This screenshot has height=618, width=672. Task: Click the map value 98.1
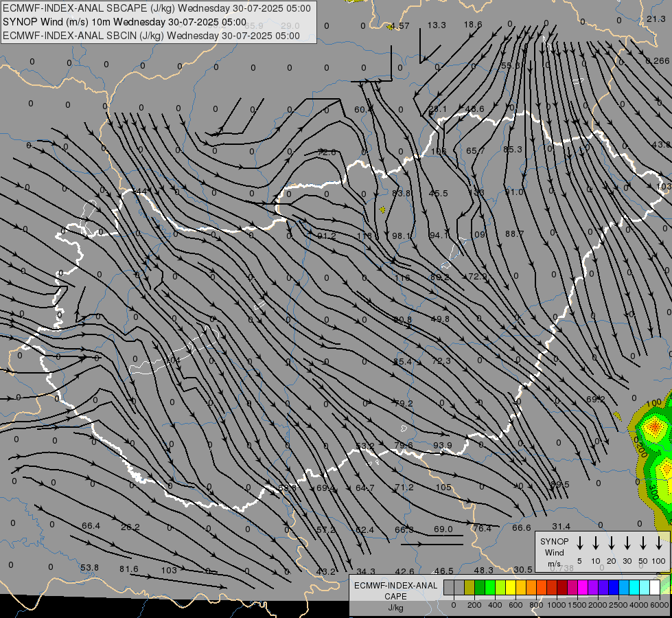[x=402, y=236]
